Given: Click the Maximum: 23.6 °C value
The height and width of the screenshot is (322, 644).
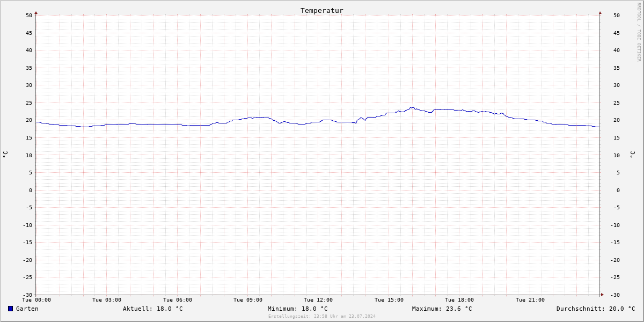Looking at the screenshot, I should [442, 309].
